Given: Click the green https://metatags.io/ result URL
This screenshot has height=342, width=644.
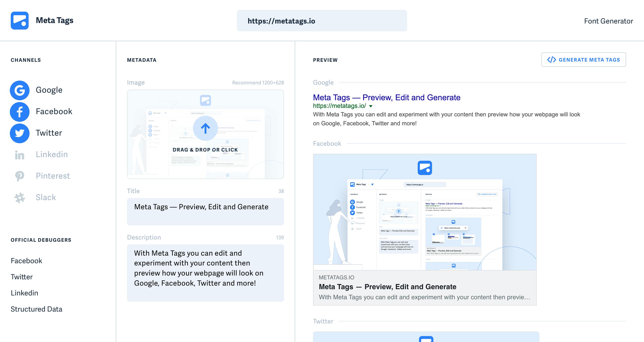Looking at the screenshot, I should (x=339, y=106).
